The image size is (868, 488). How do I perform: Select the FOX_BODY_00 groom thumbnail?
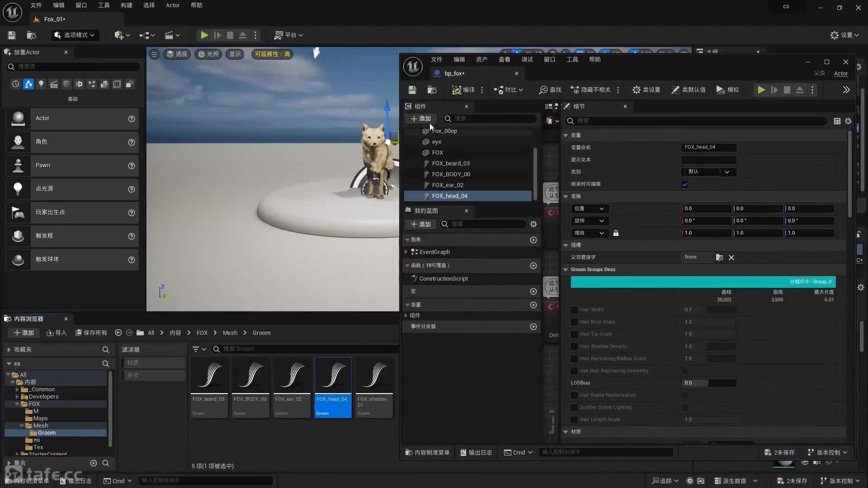pos(250,388)
